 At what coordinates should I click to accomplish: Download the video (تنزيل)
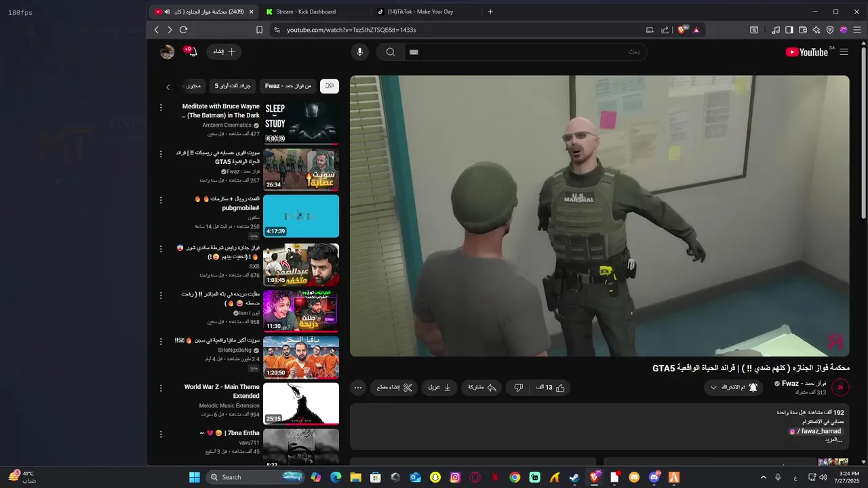(x=439, y=388)
